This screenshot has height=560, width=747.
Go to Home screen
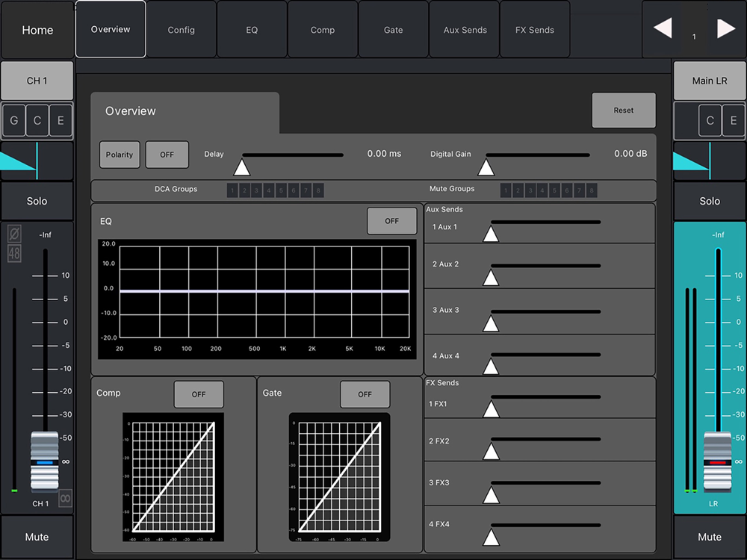pos(37,30)
